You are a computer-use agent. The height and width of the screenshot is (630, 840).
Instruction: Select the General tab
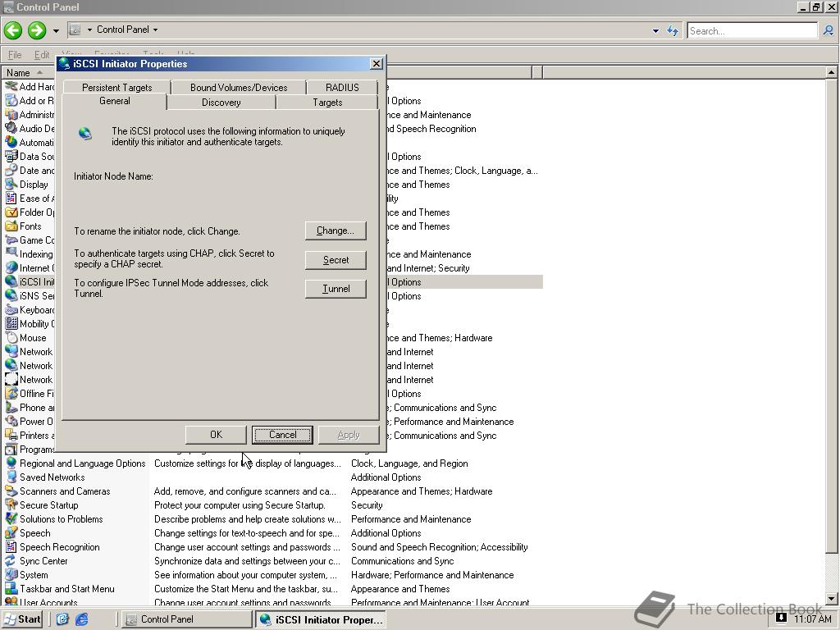pos(115,101)
